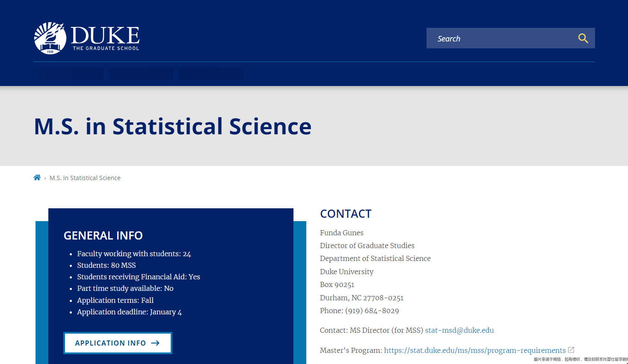Viewport: 628px width, 364px height.
Task: Click the 'M.S. in Statistical Science' page heading
Action: [173, 127]
